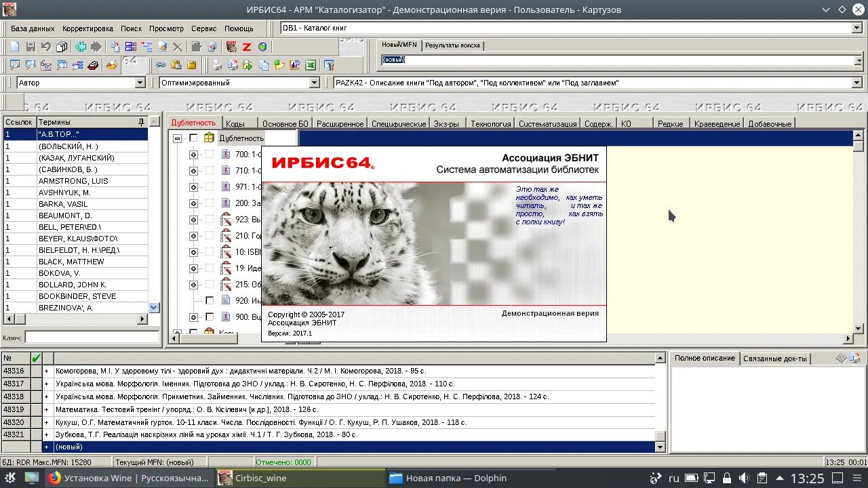This screenshot has height=488, width=868.
Task: Save the record using the diskette icon
Action: pyautogui.click(x=31, y=46)
